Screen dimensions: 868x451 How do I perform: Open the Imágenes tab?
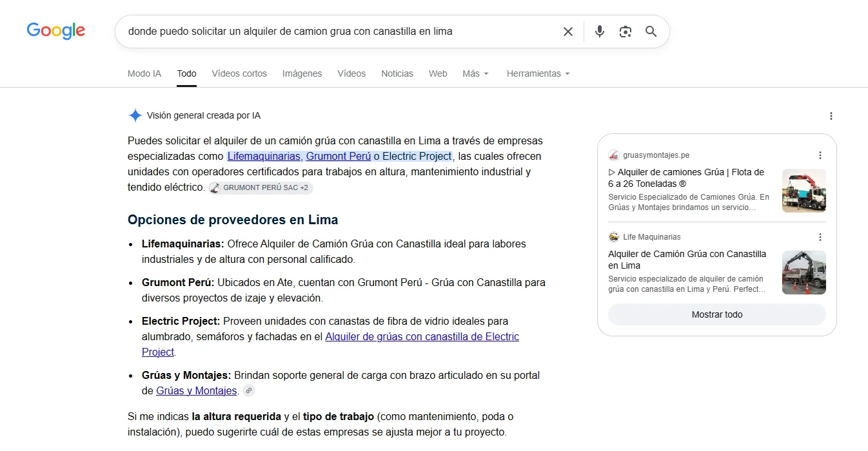coord(302,73)
